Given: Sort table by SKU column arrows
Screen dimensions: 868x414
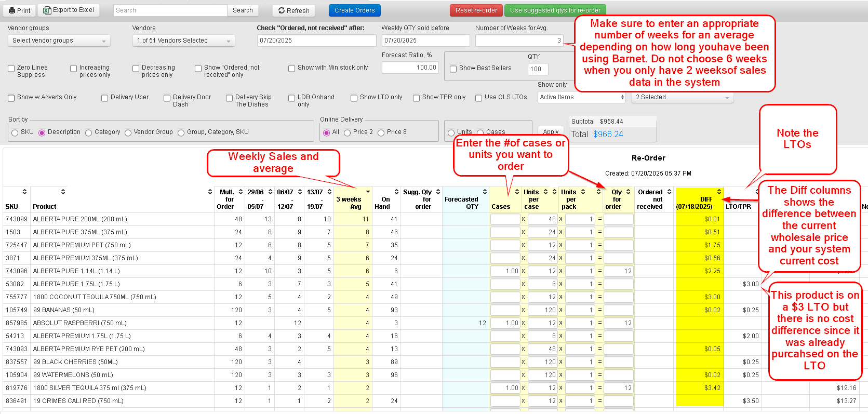Looking at the screenshot, I should tap(24, 192).
